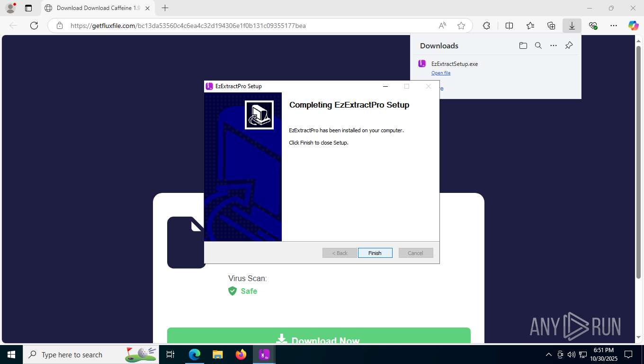Click the Safe virus scan label
The height and width of the screenshot is (364, 644).
point(249,291)
